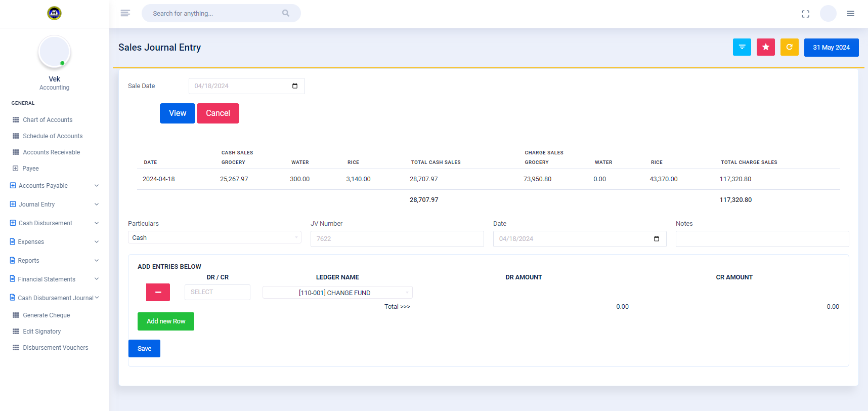Click into the Notes input field

coord(762,239)
